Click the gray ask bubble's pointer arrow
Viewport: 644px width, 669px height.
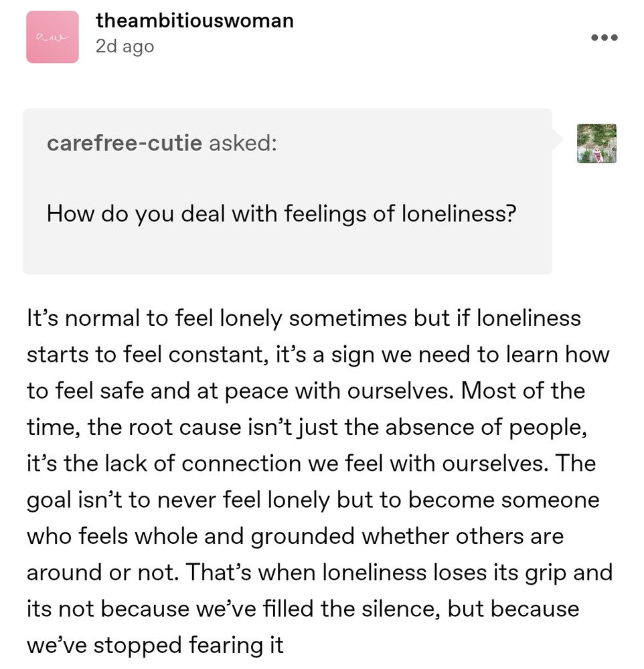tap(558, 138)
